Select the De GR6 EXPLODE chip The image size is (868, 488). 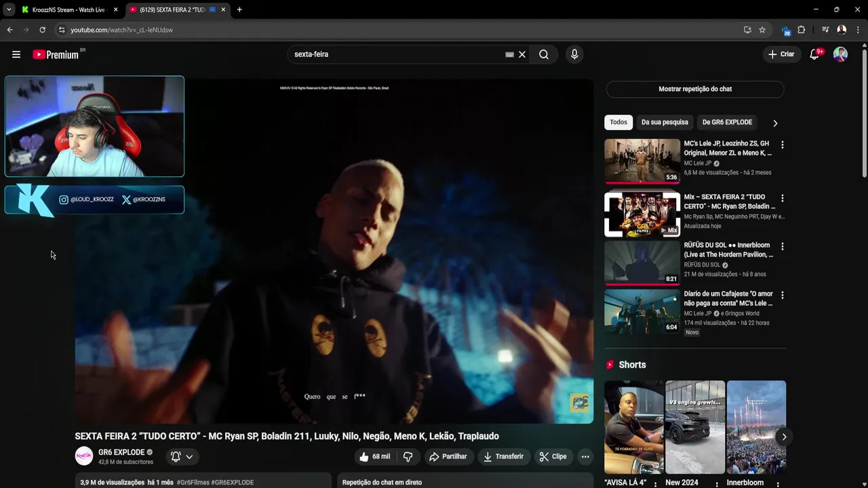pyautogui.click(x=727, y=122)
